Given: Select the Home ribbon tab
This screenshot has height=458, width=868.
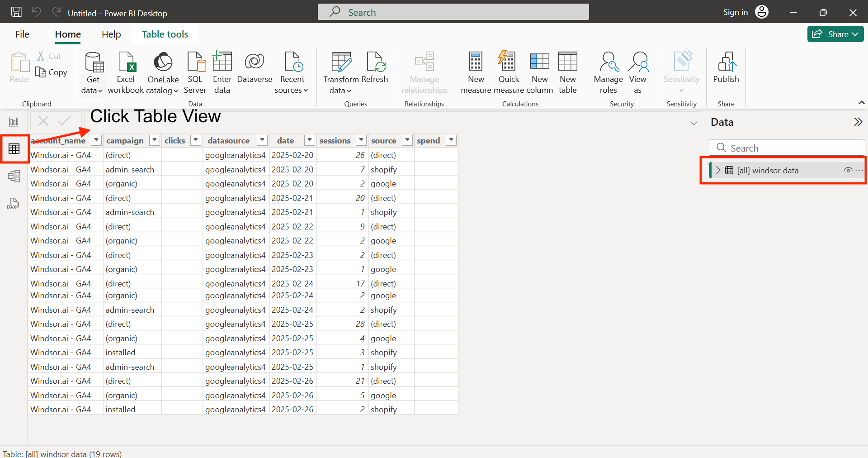Looking at the screenshot, I should 68,34.
